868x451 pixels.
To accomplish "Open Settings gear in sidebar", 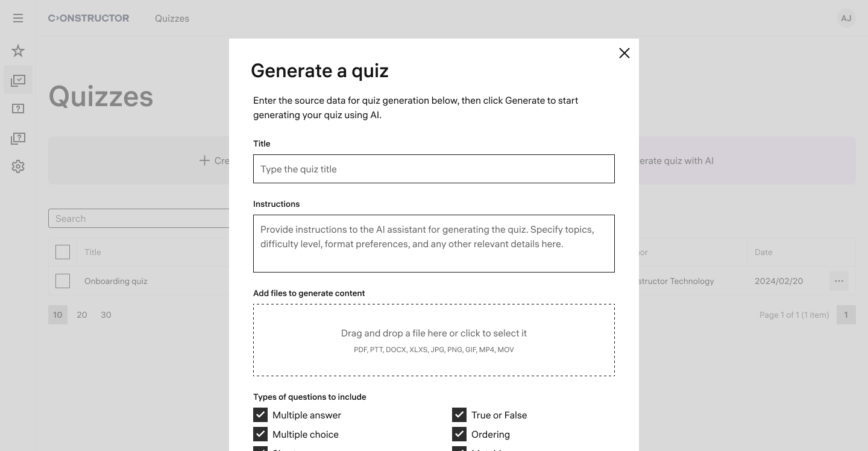I will click(x=18, y=166).
